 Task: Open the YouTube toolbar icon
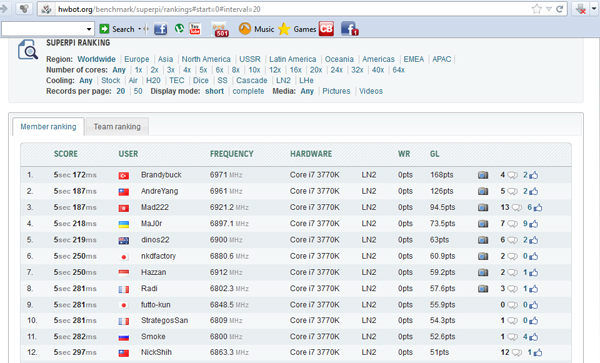click(x=195, y=29)
